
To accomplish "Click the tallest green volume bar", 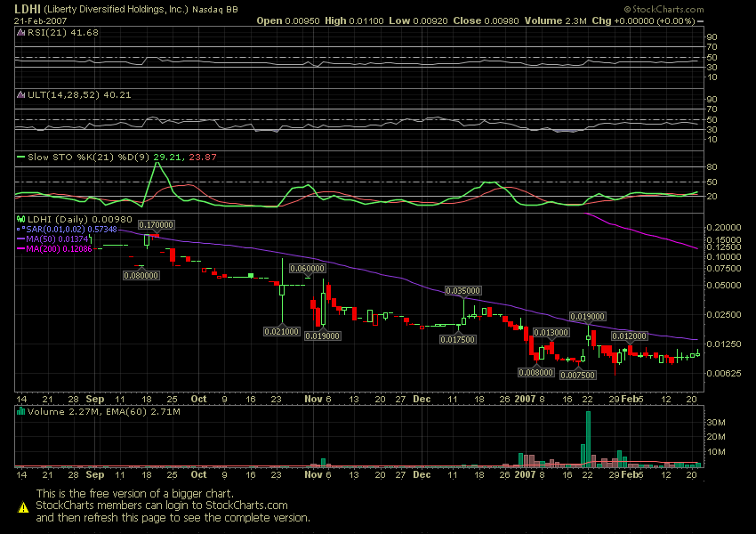I will pyautogui.click(x=588, y=439).
